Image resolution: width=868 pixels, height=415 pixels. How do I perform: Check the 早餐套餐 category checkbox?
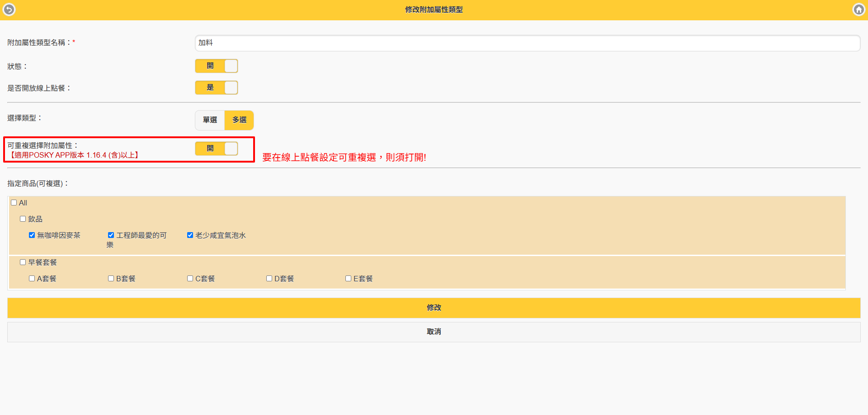[x=23, y=262]
